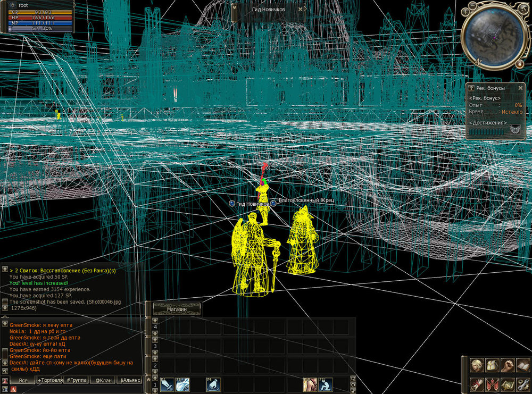Click the F10 shortcut slot icon

310,384
